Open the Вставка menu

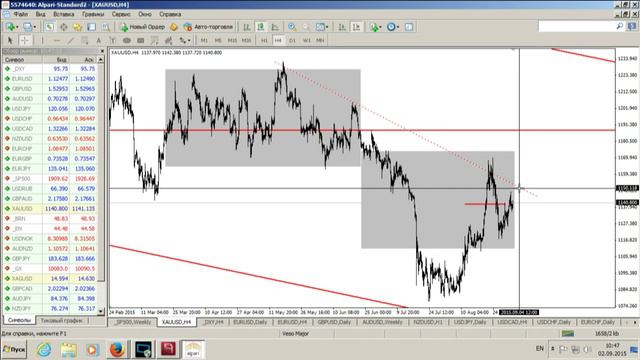pyautogui.click(x=64, y=14)
